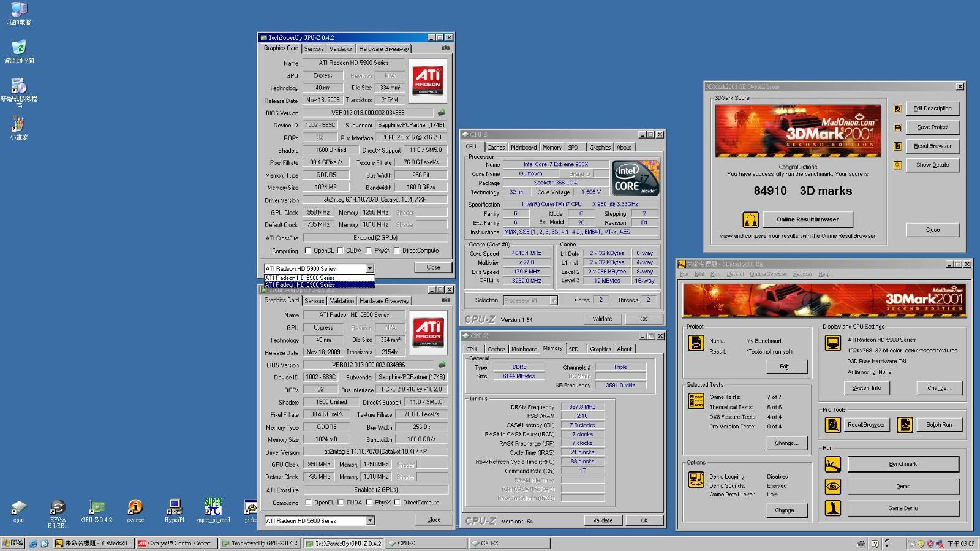
Task: Select the 新增或移除程式 desktop icon
Action: point(19,93)
